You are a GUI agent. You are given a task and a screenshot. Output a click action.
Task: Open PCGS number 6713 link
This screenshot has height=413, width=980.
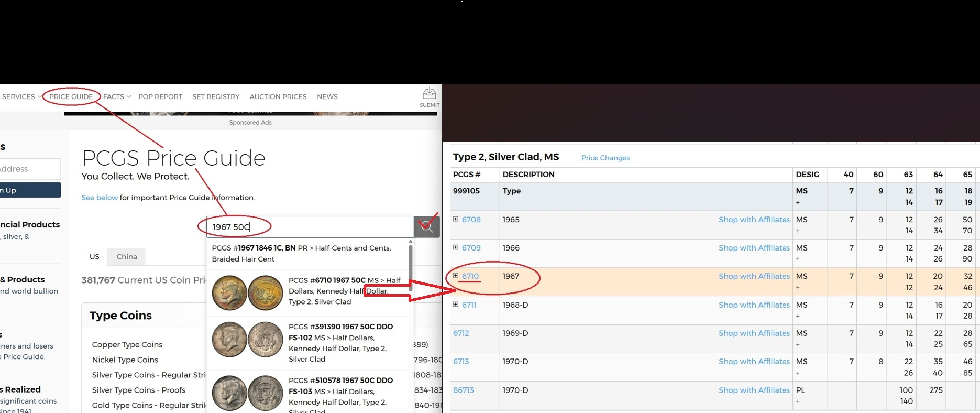(461, 362)
